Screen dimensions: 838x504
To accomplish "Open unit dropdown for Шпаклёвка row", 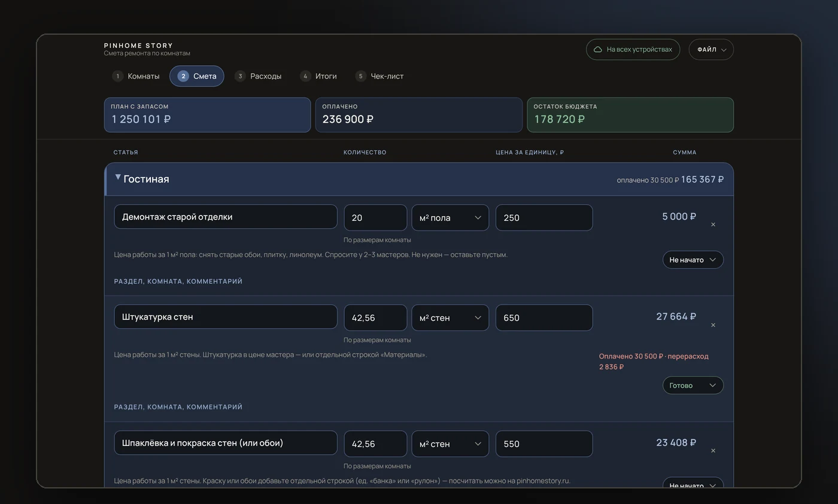I will 450,444.
